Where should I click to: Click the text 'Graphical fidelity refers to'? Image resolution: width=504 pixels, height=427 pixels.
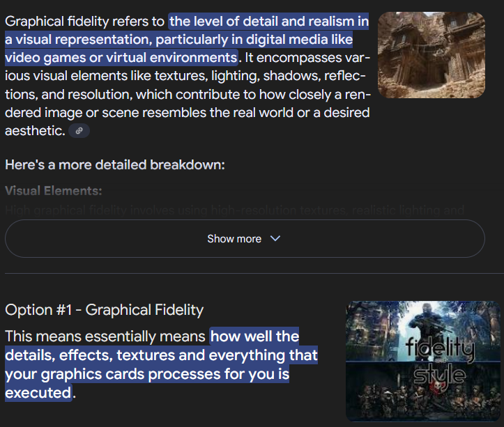[84, 21]
